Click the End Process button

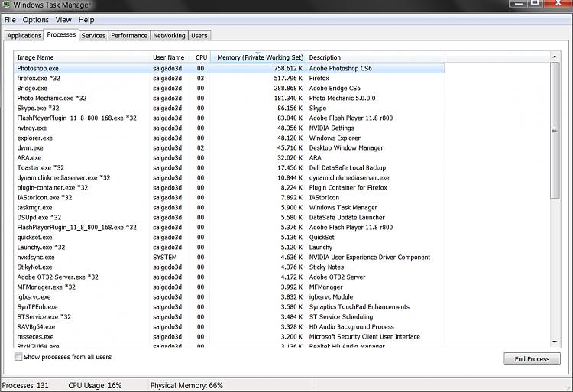pyautogui.click(x=532, y=358)
